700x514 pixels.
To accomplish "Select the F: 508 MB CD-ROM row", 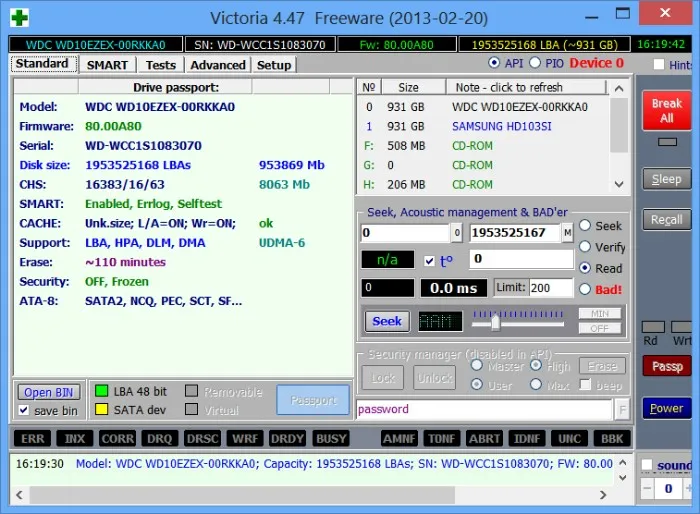I will 483,146.
